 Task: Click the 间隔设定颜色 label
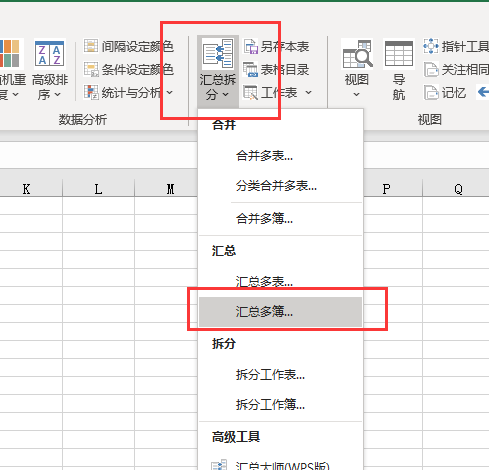(138, 46)
